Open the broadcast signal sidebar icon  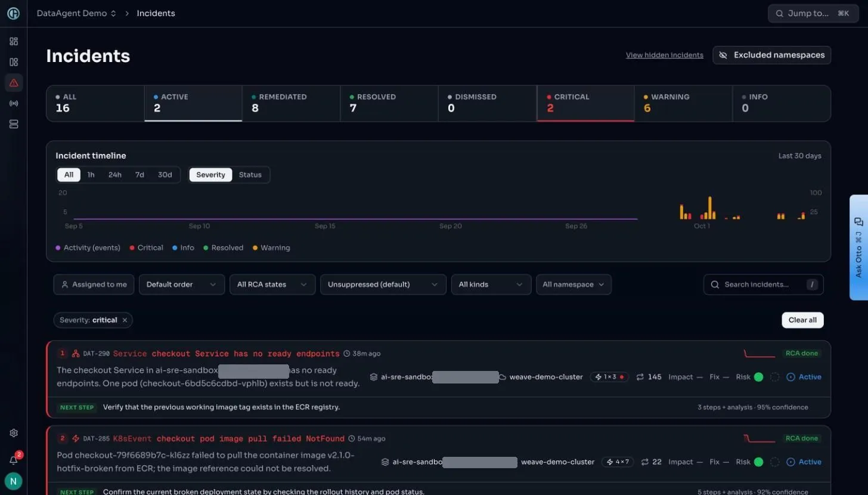(x=14, y=103)
